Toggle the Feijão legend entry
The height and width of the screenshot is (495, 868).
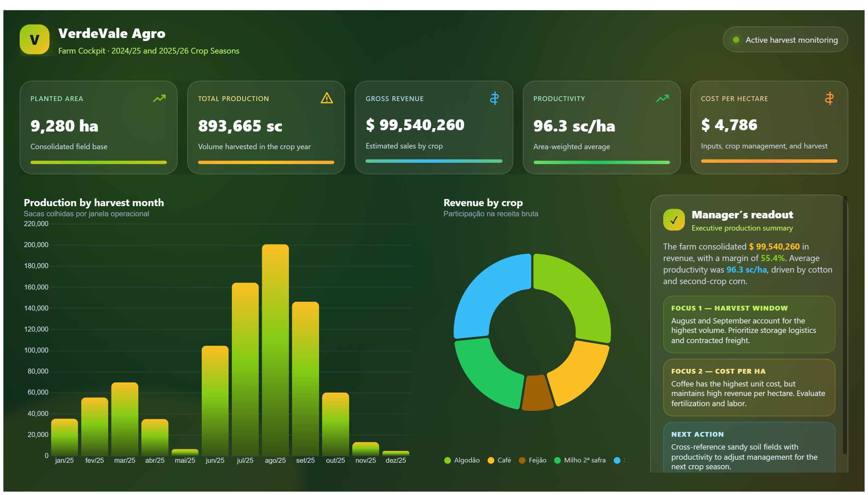(x=532, y=460)
